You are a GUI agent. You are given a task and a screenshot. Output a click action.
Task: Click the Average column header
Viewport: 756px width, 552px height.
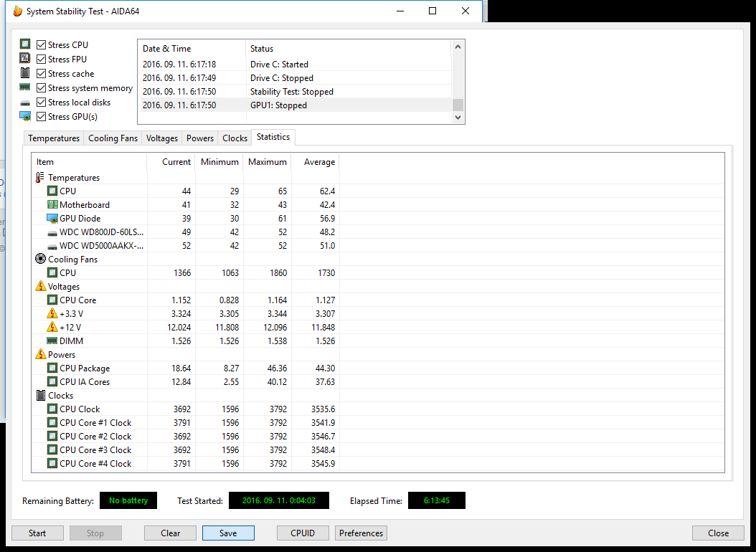pos(316,162)
